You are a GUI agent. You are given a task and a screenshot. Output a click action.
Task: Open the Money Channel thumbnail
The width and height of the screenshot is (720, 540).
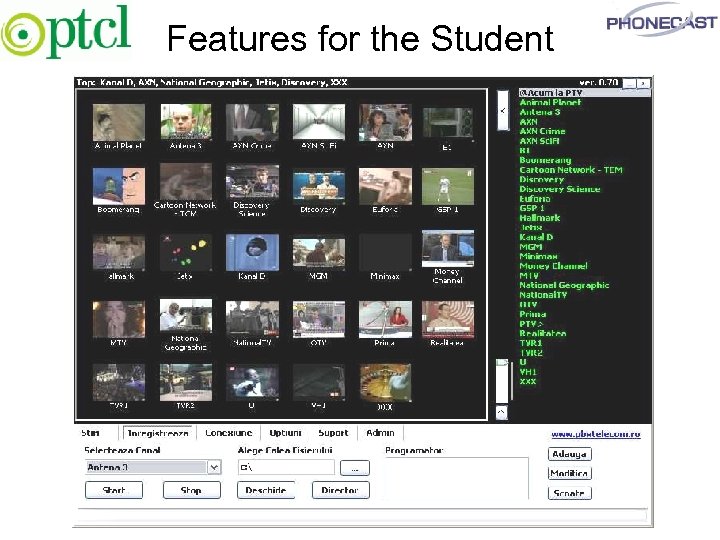tap(448, 248)
